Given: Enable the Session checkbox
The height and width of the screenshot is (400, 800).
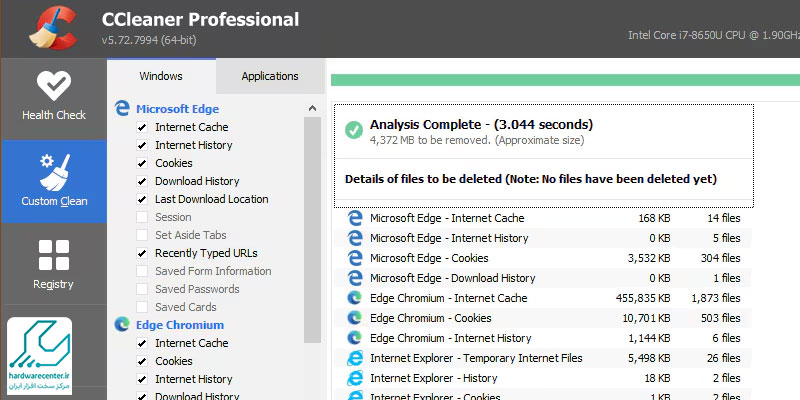Looking at the screenshot, I should [142, 217].
